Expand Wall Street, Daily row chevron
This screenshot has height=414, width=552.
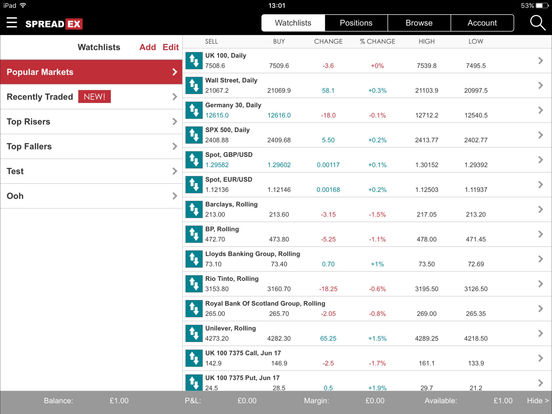[x=540, y=85]
